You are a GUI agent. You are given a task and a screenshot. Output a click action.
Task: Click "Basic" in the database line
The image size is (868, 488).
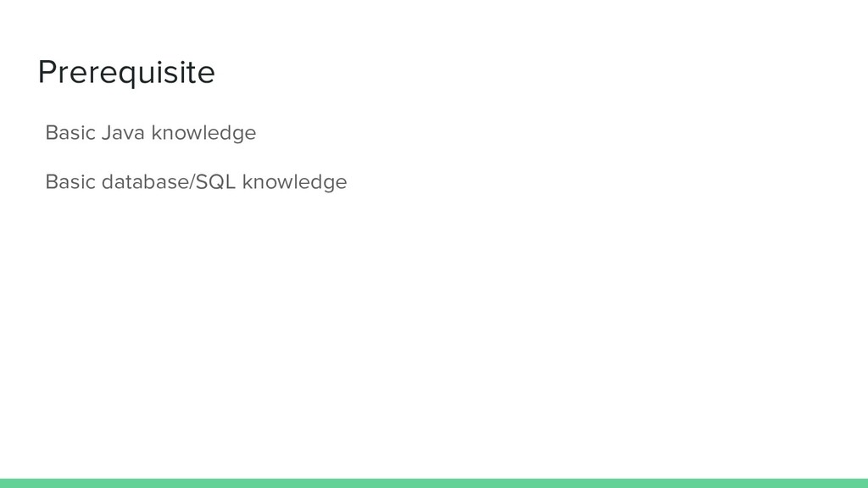click(70, 182)
